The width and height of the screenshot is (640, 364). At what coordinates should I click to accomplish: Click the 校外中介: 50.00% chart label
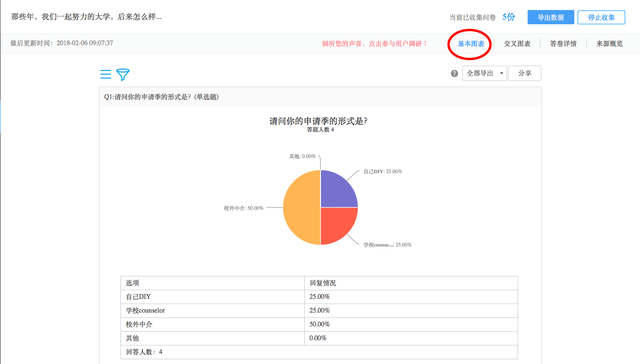click(x=243, y=208)
